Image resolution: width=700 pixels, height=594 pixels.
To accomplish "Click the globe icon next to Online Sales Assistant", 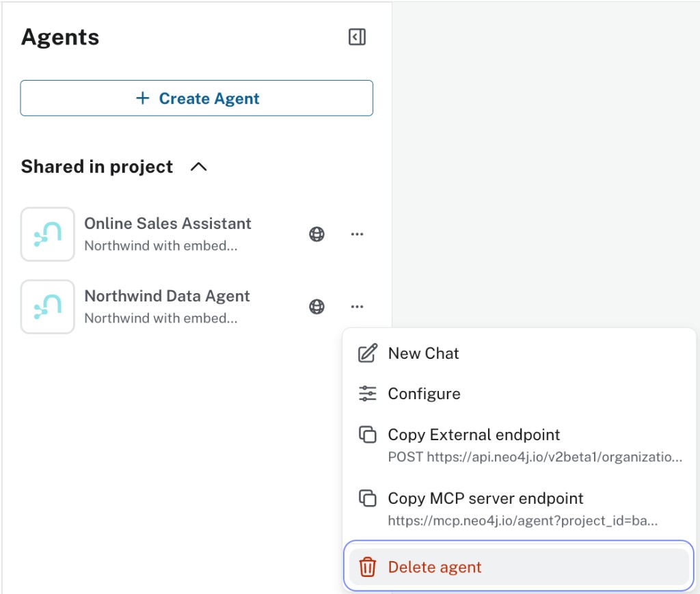I will pyautogui.click(x=317, y=234).
